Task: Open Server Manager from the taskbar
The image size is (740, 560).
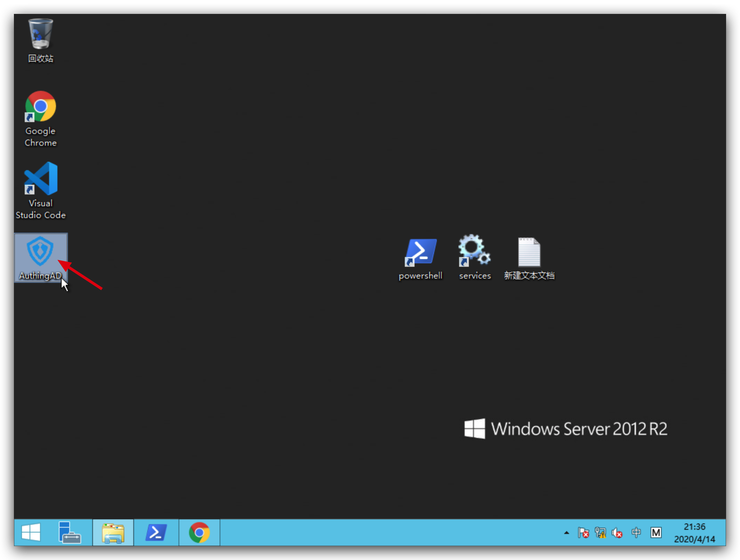Action: point(70,532)
